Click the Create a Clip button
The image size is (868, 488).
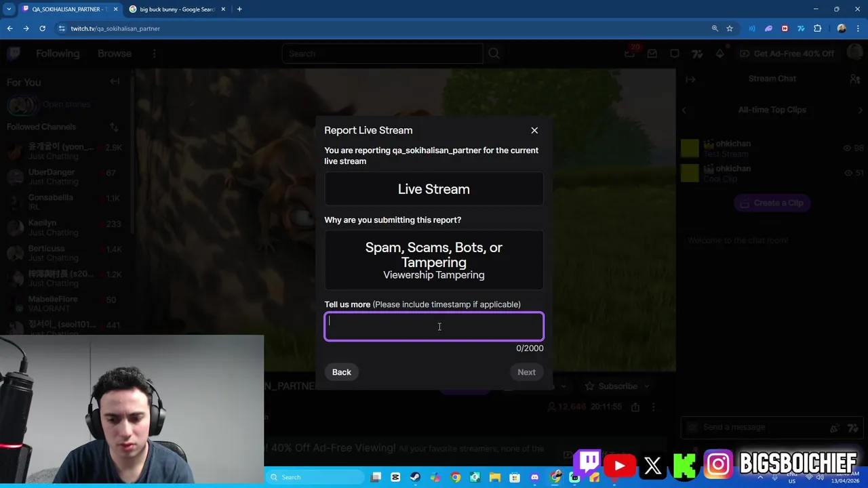tap(773, 203)
